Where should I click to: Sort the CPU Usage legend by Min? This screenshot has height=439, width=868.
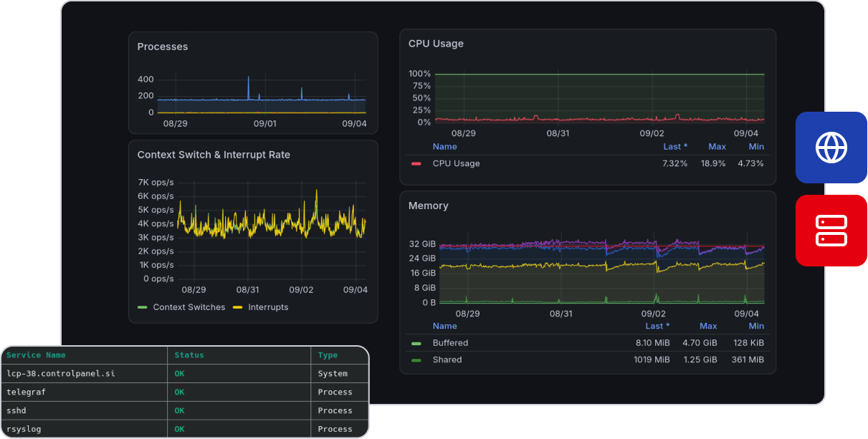[x=756, y=147]
